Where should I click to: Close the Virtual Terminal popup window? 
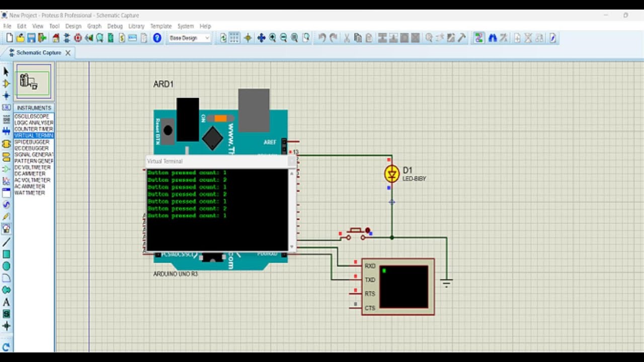291,161
